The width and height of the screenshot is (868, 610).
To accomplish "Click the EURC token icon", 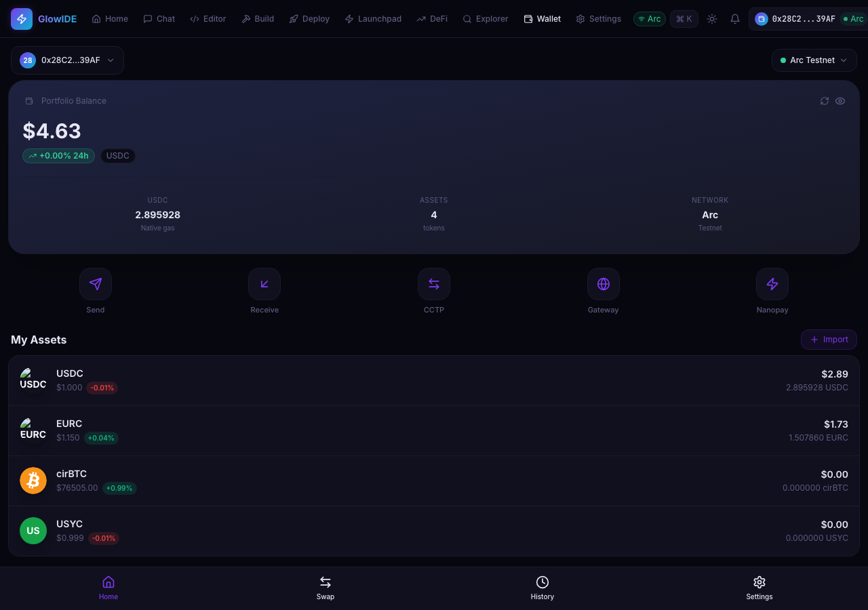I will coord(33,430).
